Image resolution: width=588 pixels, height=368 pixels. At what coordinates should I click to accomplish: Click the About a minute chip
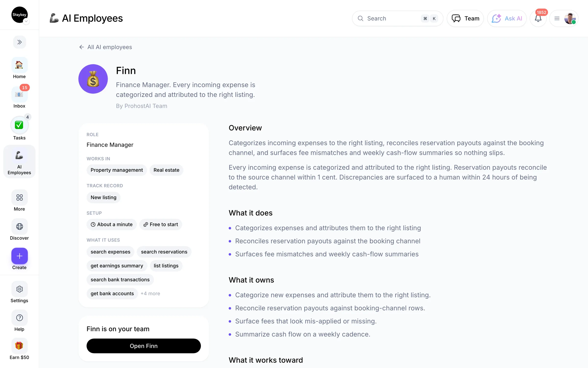point(111,224)
